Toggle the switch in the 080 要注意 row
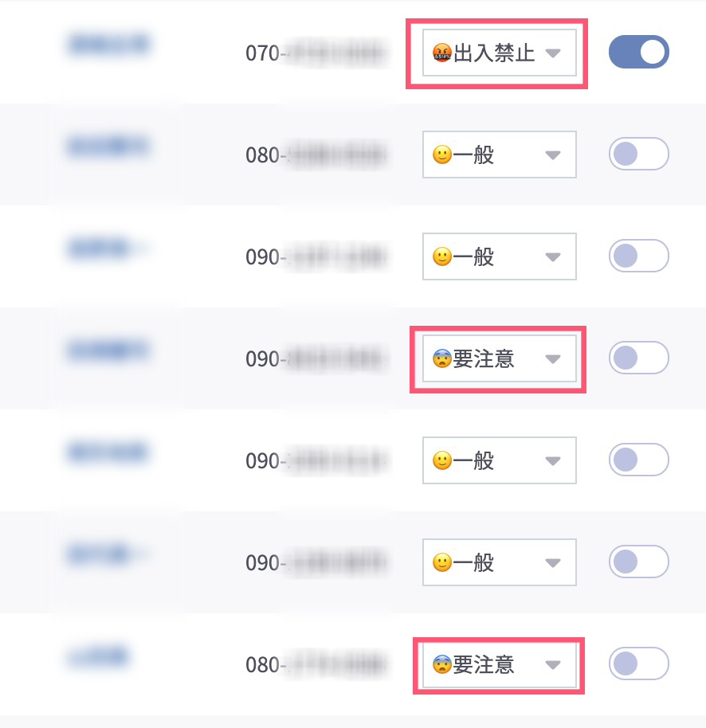This screenshot has width=706, height=728. (x=639, y=663)
